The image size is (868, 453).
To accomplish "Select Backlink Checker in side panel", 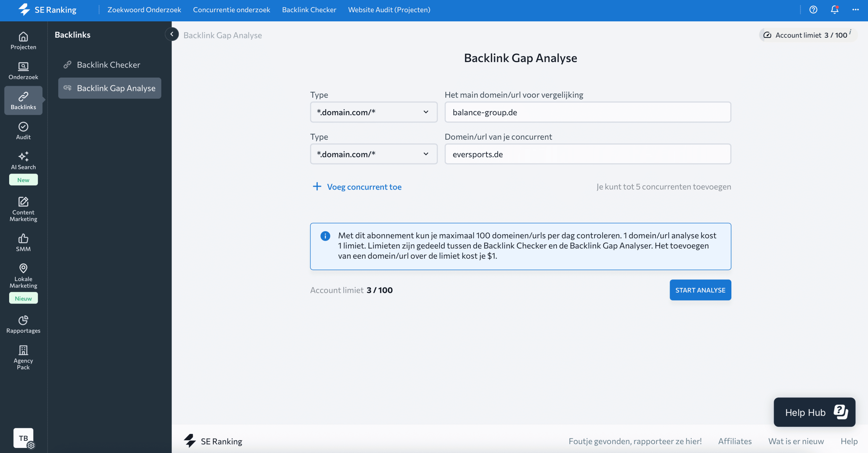I will tap(110, 64).
